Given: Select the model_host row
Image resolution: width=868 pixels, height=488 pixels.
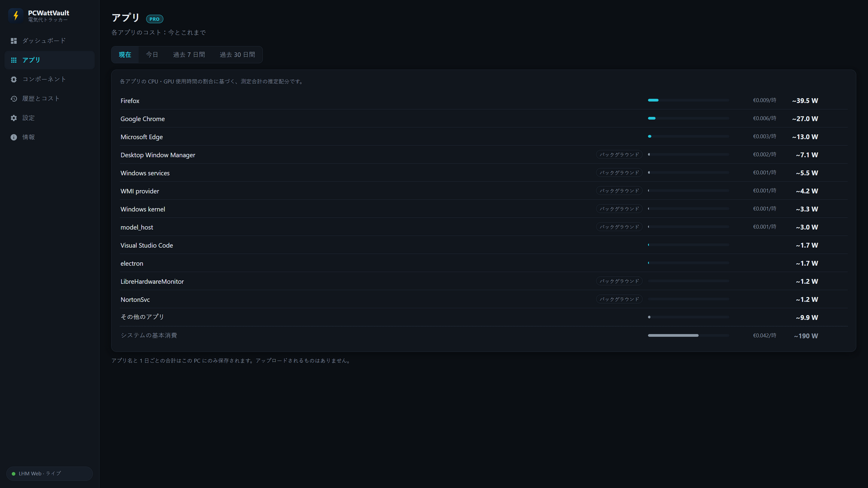Looking at the screenshot, I should coord(484,227).
